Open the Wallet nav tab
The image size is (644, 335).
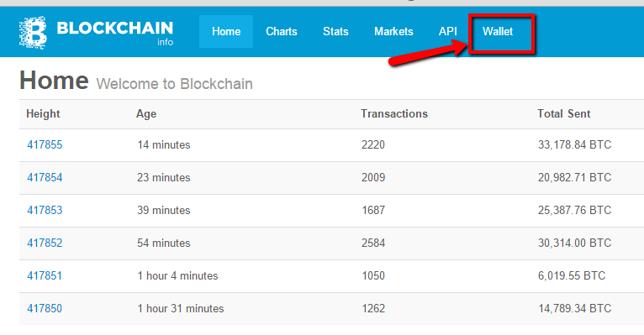coord(498,32)
